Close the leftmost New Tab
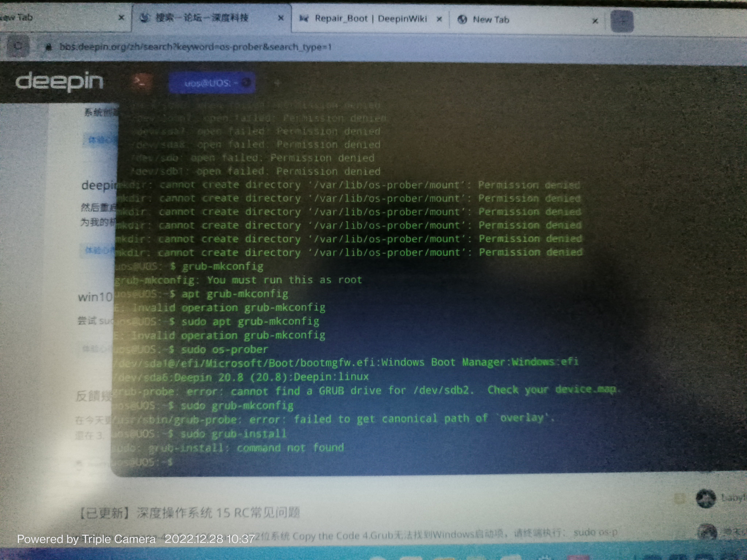This screenshot has width=747, height=560. click(121, 17)
